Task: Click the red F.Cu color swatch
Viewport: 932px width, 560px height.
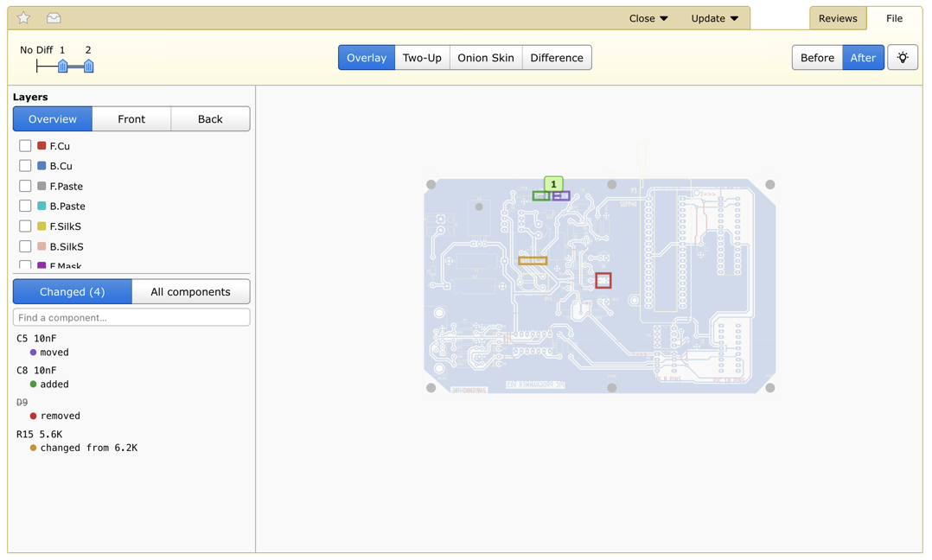Action: 41,145
